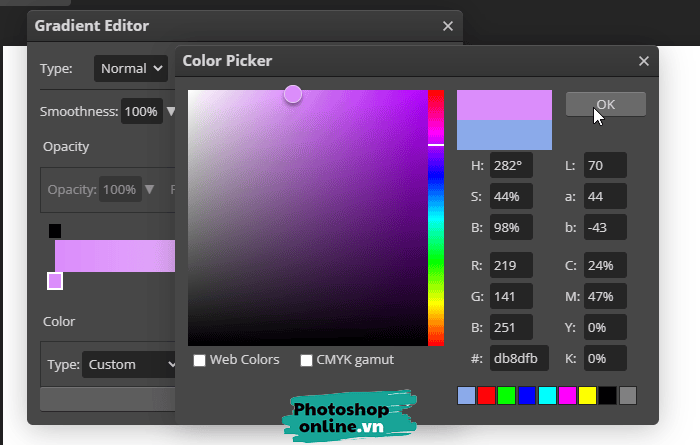Choose the green preset swatch
700x445 pixels.
(506, 396)
